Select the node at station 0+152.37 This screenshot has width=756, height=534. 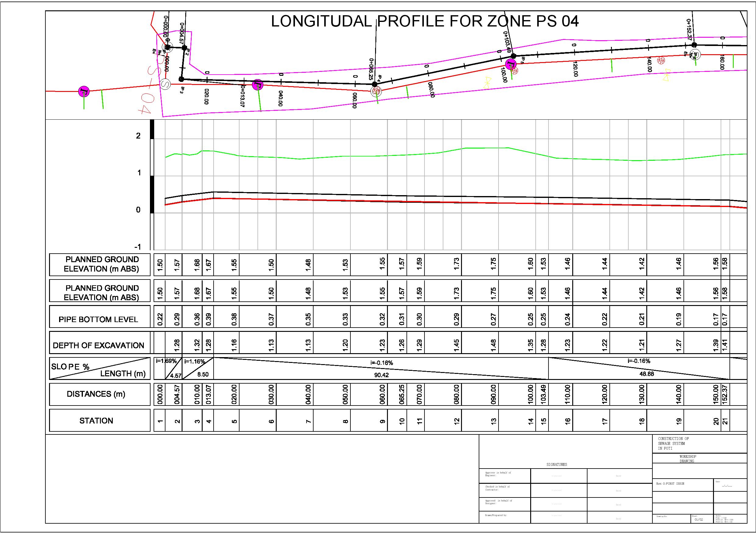pos(694,45)
